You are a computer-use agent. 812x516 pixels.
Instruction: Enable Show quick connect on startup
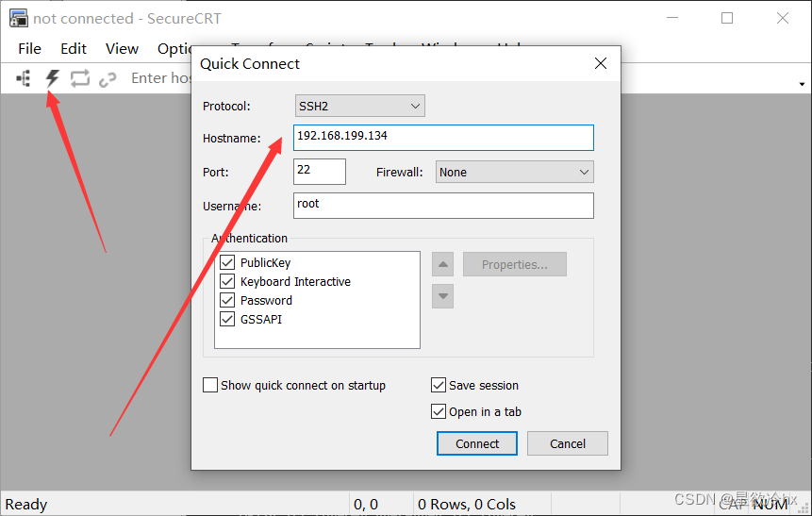210,385
